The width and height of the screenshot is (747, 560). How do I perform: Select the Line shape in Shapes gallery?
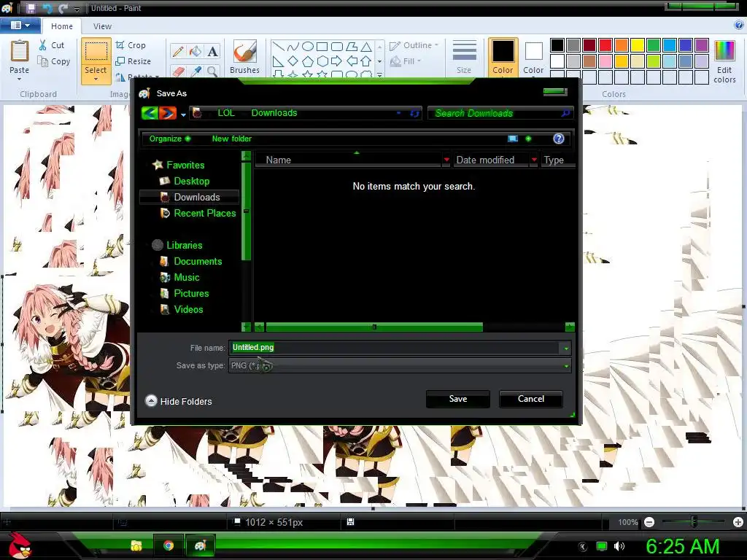click(x=279, y=46)
